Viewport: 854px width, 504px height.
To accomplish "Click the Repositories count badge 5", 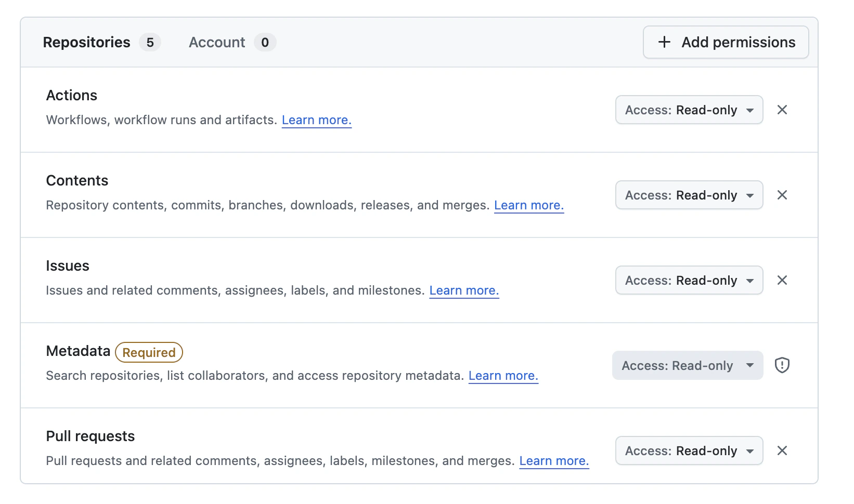I will [x=150, y=42].
